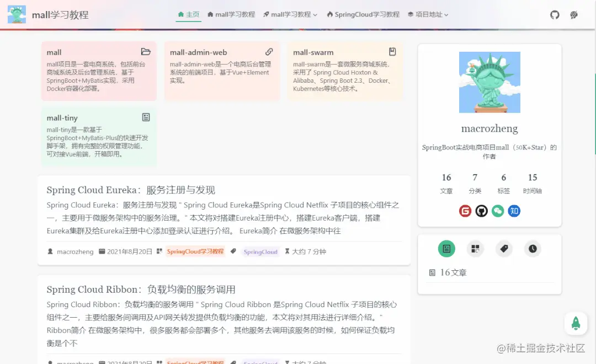Click the page vertical scrollbar
596x364 pixels.
595,114
